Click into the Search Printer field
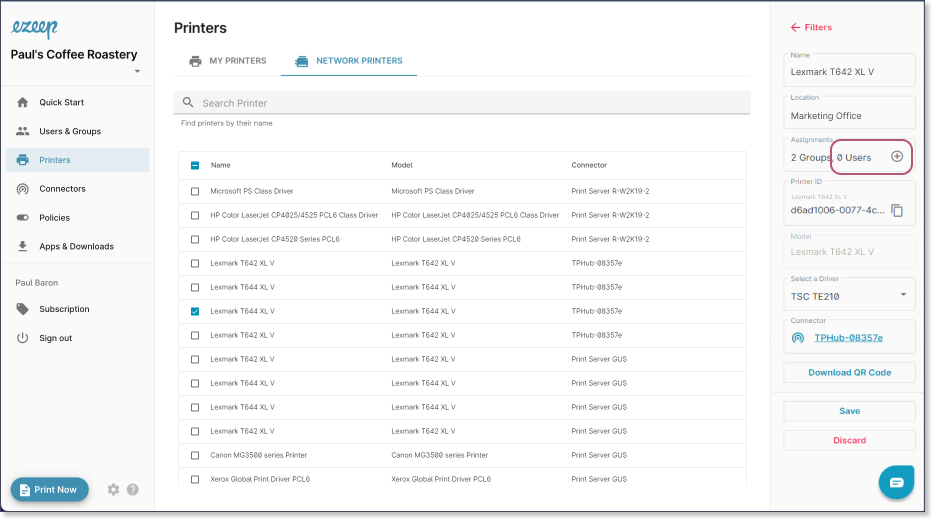The image size is (933, 520). point(462,102)
